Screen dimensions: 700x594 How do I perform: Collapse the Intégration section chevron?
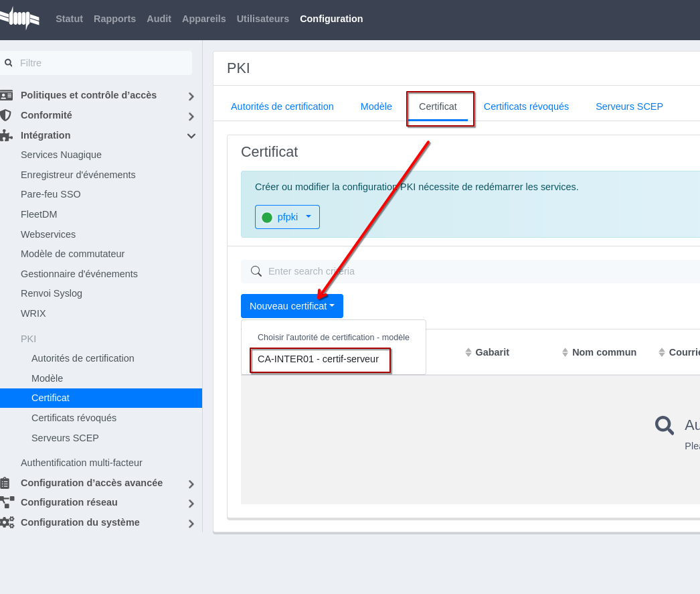tap(191, 136)
